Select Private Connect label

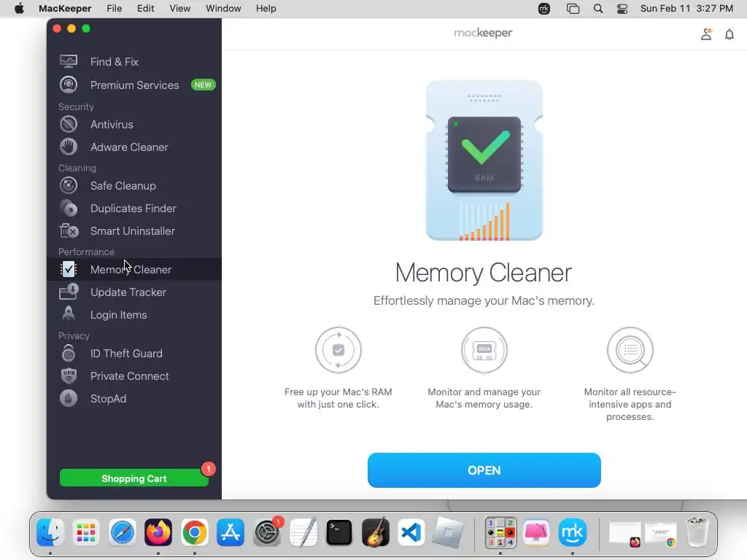tap(130, 376)
